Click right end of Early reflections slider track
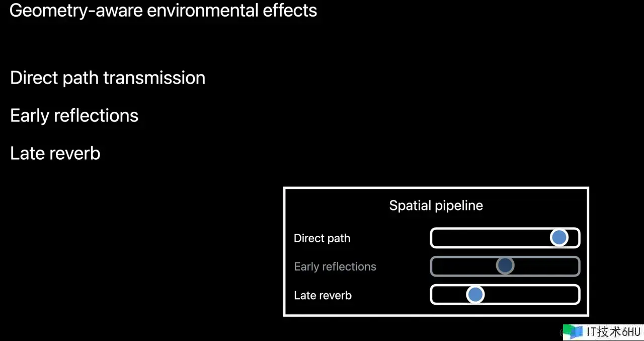The height and width of the screenshot is (341, 644). pyautogui.click(x=574, y=266)
